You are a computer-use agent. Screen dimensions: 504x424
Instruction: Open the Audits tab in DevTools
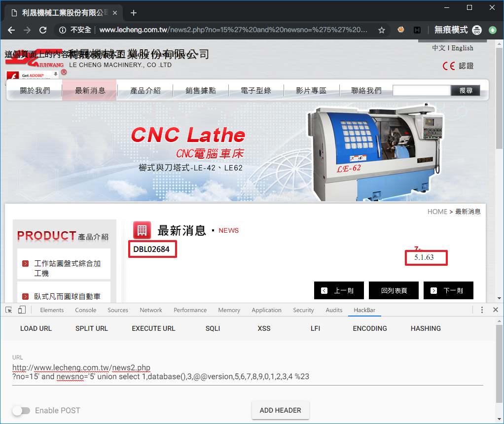334,310
